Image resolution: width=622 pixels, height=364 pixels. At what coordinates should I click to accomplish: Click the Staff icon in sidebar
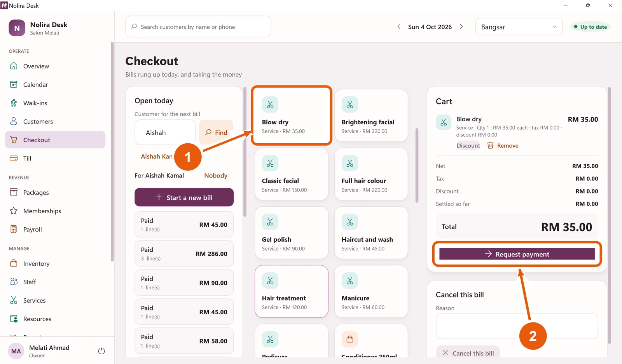click(x=14, y=282)
